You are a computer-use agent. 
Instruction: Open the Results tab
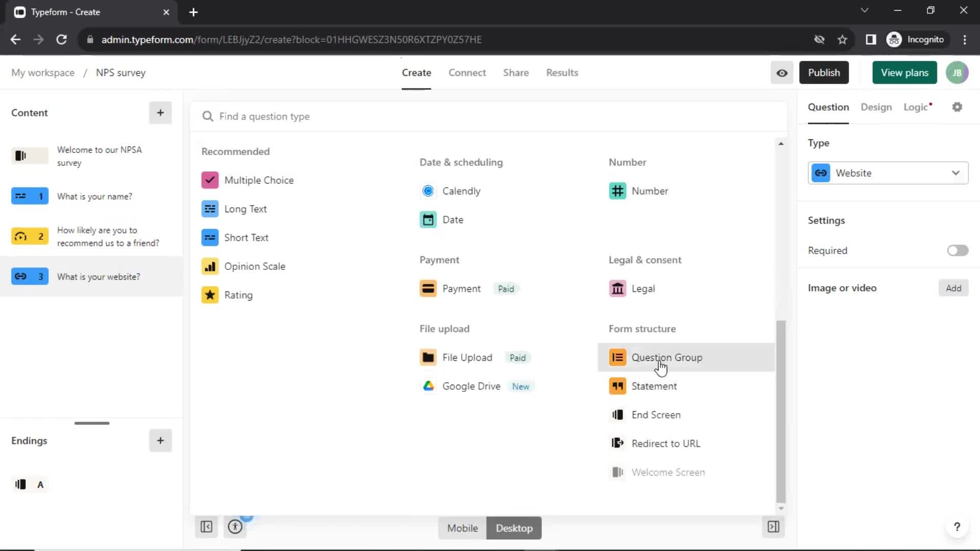pos(562,72)
